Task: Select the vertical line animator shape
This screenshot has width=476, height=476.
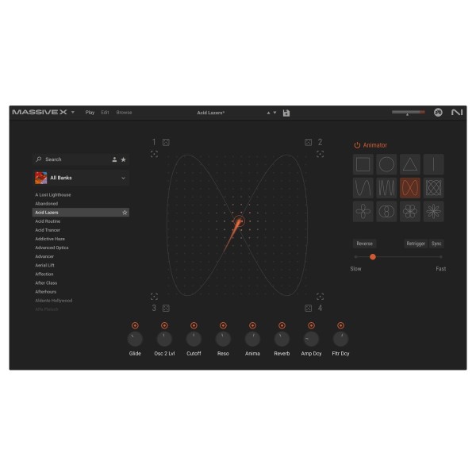Action: [433, 164]
